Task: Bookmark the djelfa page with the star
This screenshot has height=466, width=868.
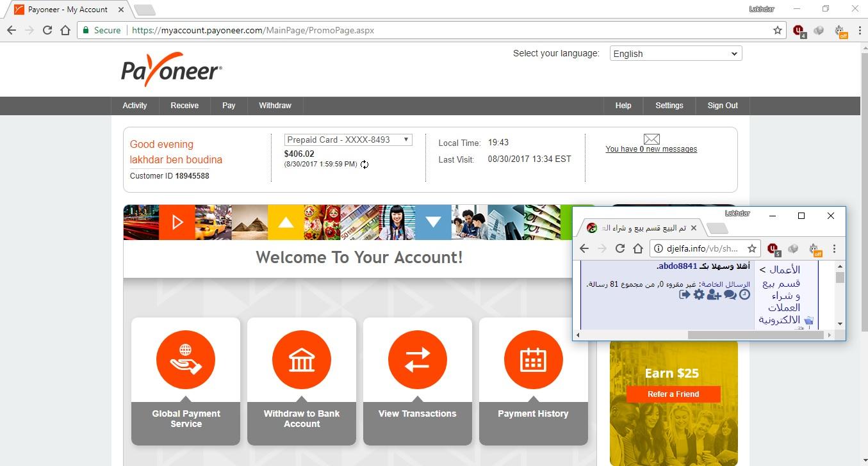Action: pyautogui.click(x=752, y=248)
